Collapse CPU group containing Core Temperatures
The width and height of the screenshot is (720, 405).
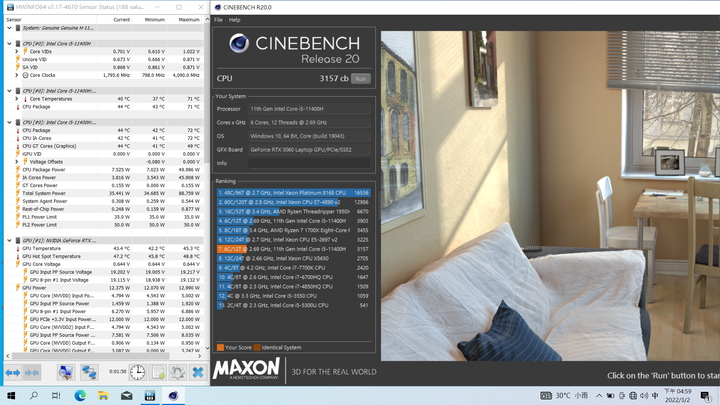(x=9, y=91)
